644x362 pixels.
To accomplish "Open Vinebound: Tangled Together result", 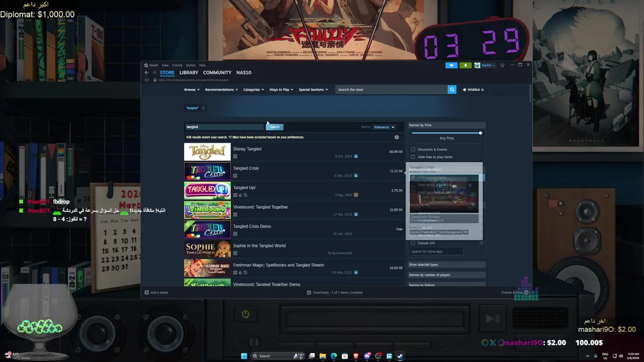I will coord(294,210).
